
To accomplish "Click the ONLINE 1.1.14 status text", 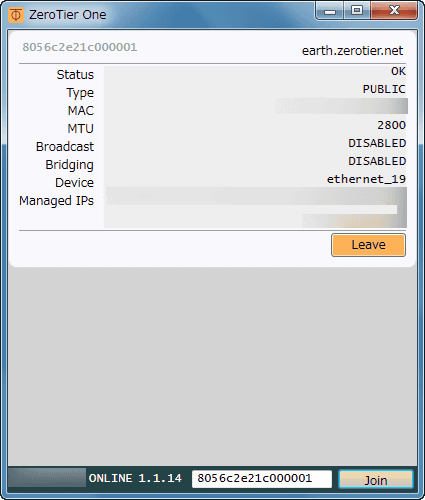I will 135,478.
